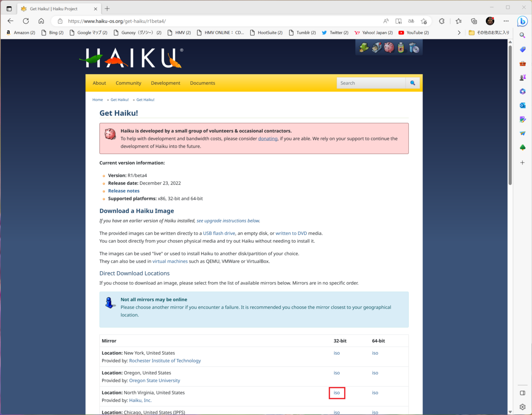Open Rochester Institute of Technology link
The width and height of the screenshot is (532, 415).
pos(165,361)
